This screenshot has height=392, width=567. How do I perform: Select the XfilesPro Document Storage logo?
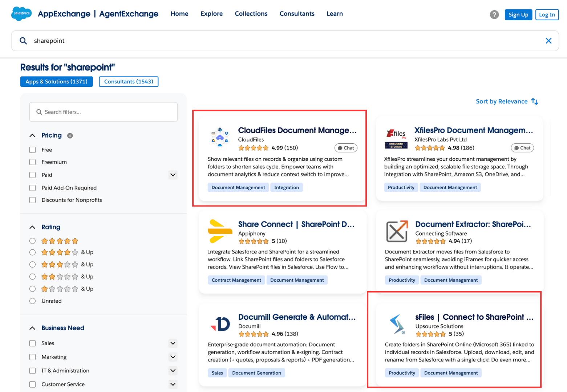click(x=396, y=137)
